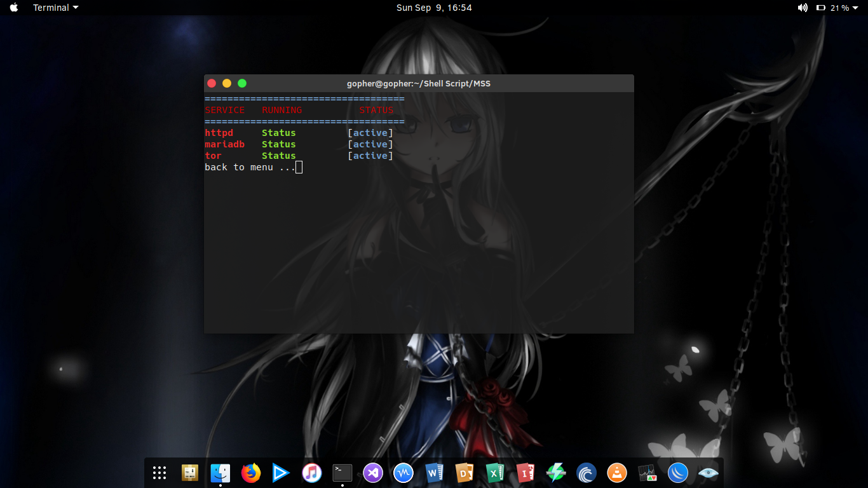
Task: Click the SERVICE column header text
Action: coord(225,110)
